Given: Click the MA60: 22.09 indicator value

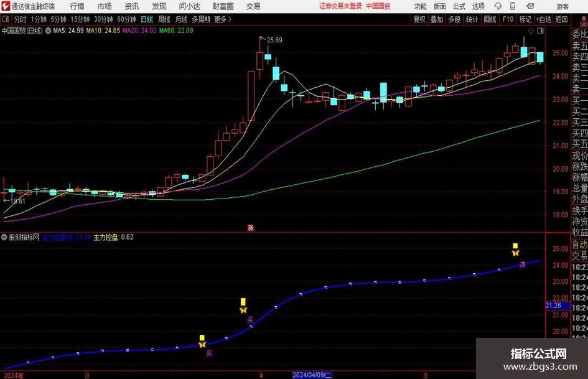Looking at the screenshot, I should point(176,30).
